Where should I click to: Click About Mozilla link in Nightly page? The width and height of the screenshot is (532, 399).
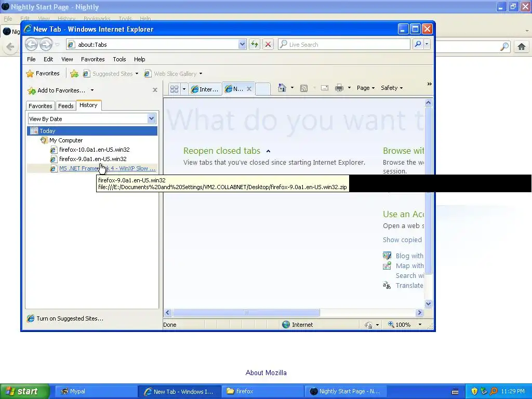266,373
